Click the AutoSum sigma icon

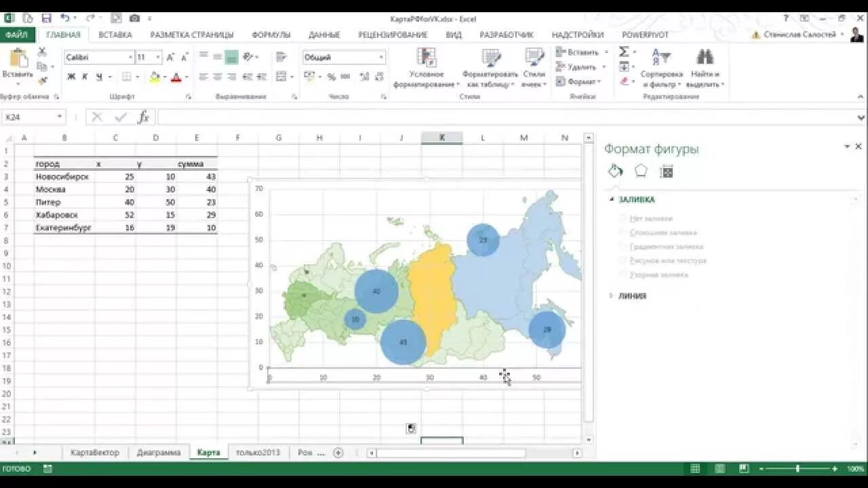[624, 52]
